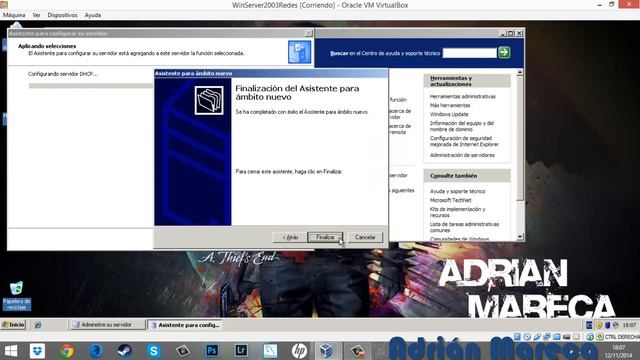Image resolution: width=640 pixels, height=360 pixels.
Task: Open the Más herramientas link
Action: (x=450, y=105)
